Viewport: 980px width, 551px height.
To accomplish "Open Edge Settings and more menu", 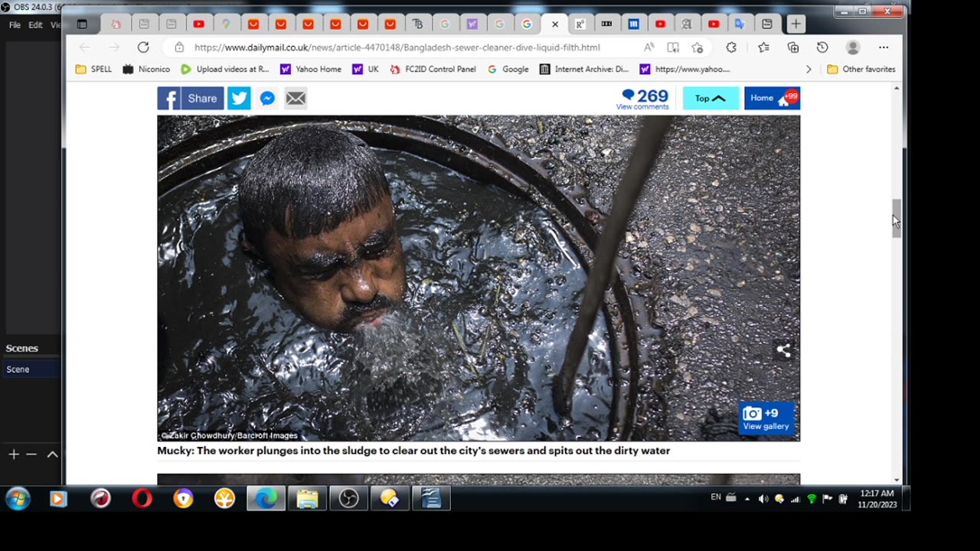I will coord(884,47).
